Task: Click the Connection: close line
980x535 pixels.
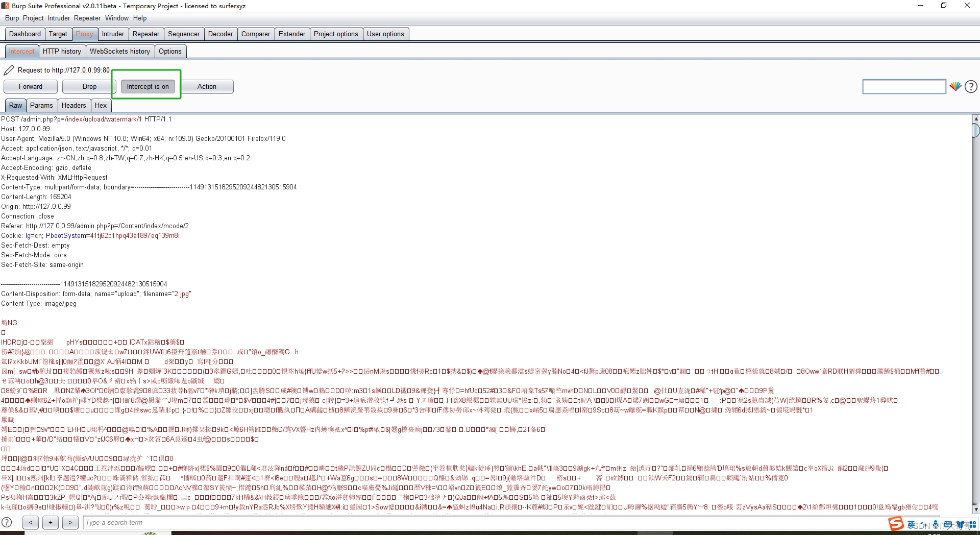Action: (28, 216)
